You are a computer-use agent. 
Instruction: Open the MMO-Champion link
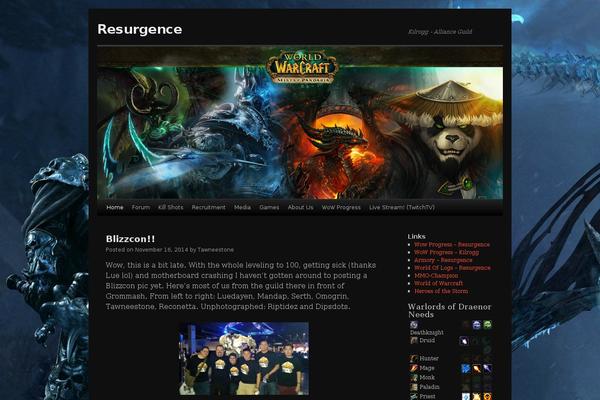(x=436, y=276)
